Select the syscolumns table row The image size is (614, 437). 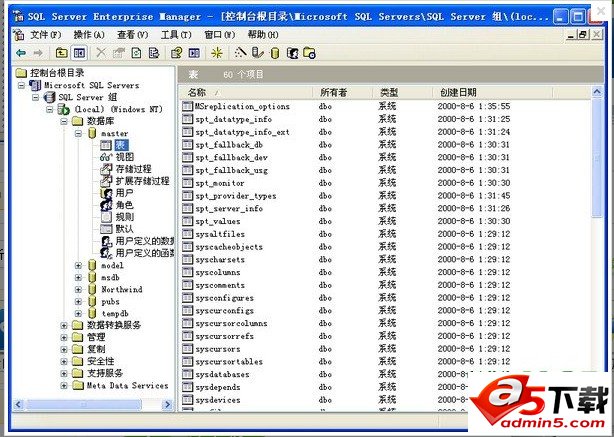[211, 272]
